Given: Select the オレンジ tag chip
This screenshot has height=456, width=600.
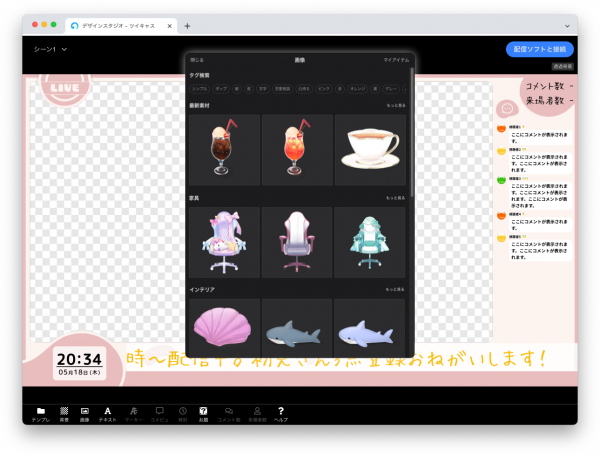Looking at the screenshot, I should click(357, 89).
